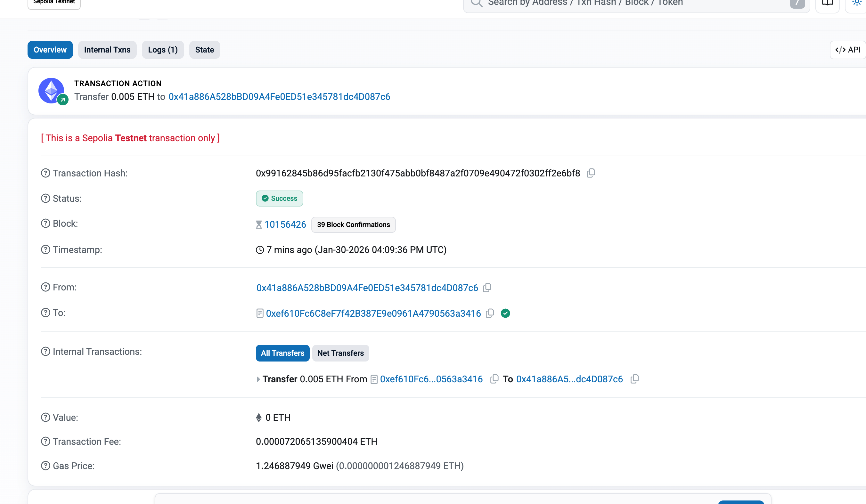
Task: Click the help icon next to Gas Price
Action: (x=45, y=466)
